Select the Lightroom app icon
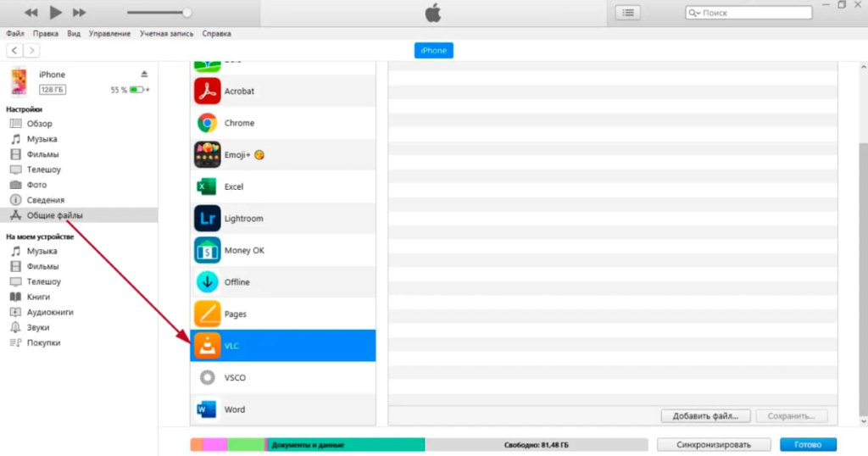The image size is (868, 456). point(207,219)
